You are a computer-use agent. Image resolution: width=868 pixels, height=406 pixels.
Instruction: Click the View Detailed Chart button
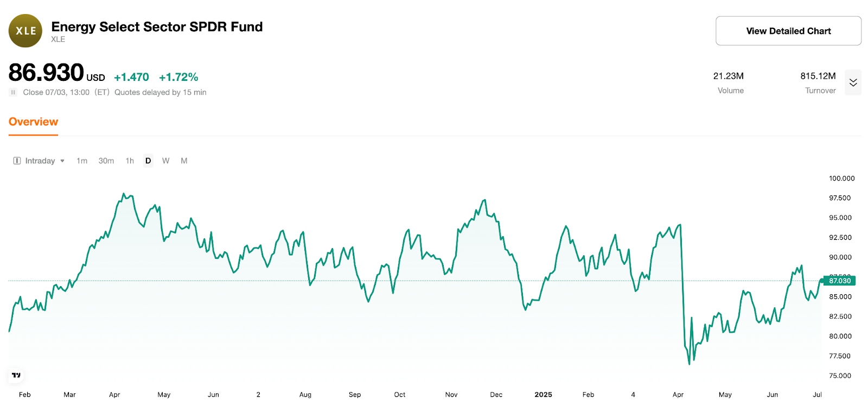tap(788, 31)
